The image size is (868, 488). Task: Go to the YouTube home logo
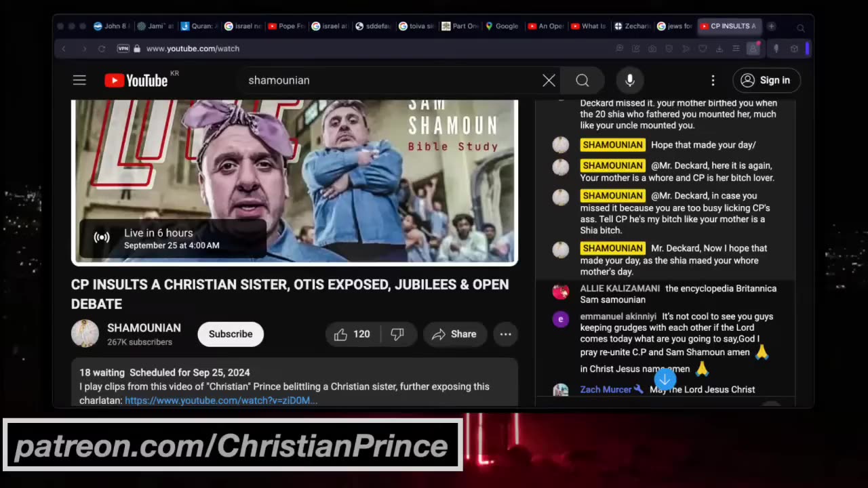tap(136, 80)
